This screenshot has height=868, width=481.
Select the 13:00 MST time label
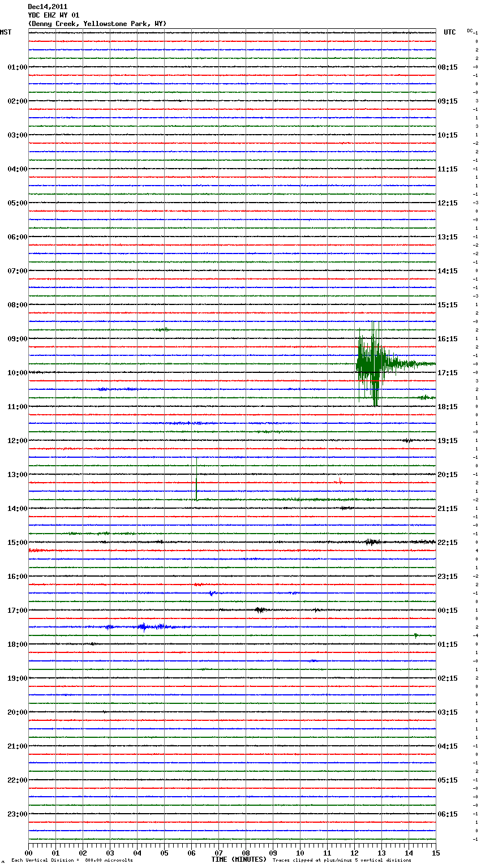tap(17, 475)
